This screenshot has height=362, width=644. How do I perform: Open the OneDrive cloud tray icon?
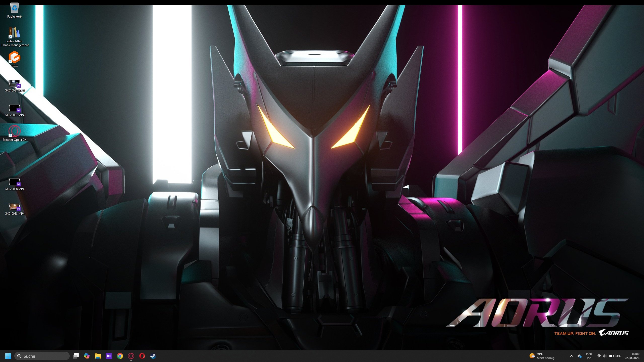(580, 356)
